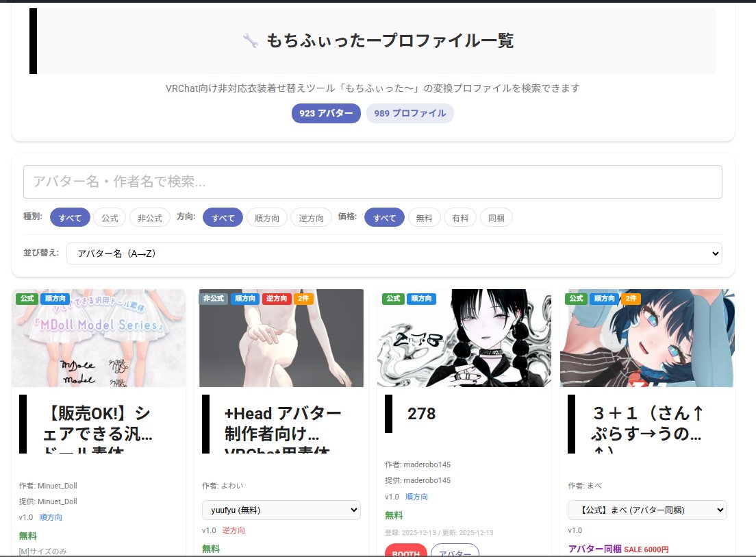The height and width of the screenshot is (557, 756).
Task: Open the blue-haired 3+1 avatar thumbnail
Action: pos(647,338)
